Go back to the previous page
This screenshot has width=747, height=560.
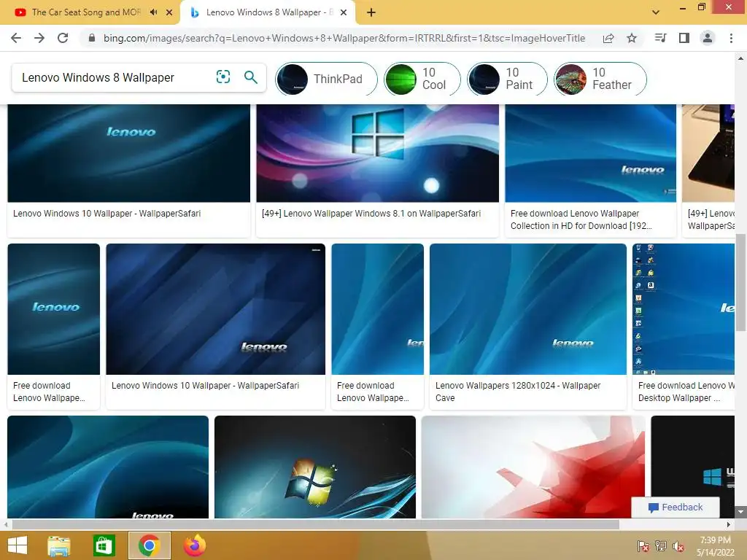point(16,38)
